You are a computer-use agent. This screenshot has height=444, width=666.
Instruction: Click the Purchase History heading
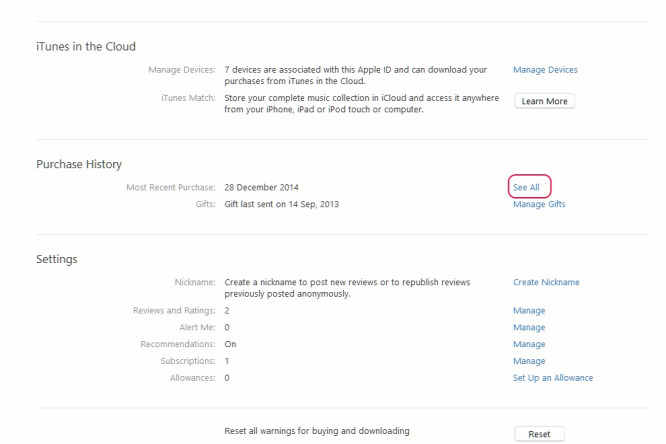tap(79, 164)
